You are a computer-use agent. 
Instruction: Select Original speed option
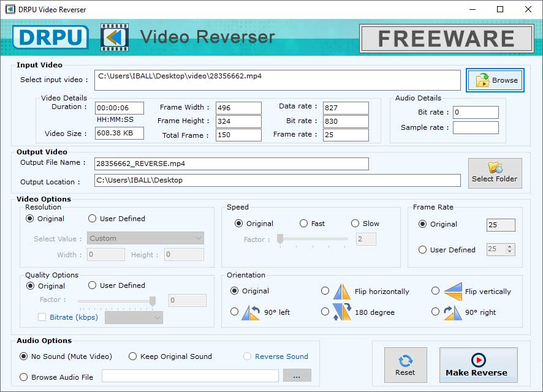pyautogui.click(x=238, y=224)
